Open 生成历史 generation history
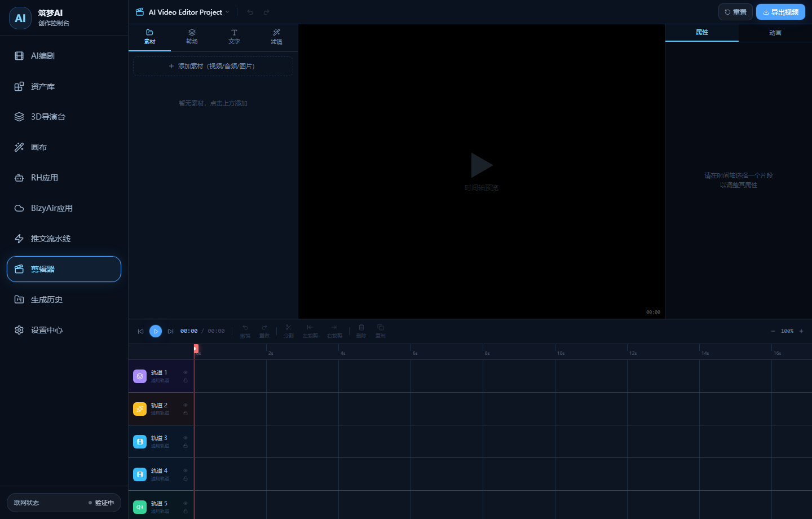 point(64,300)
